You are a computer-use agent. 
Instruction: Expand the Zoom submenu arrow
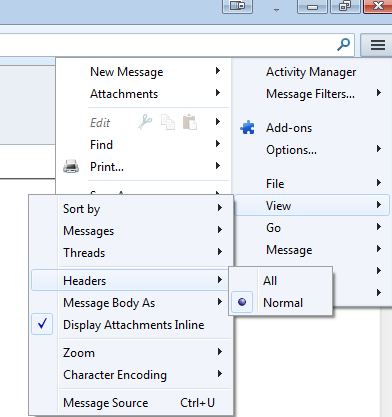[x=220, y=352]
